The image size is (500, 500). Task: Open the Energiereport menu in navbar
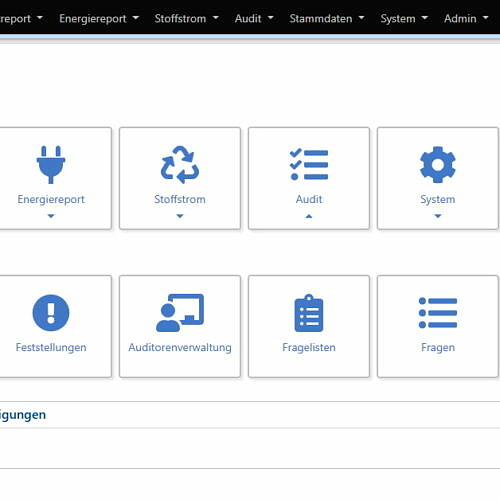99,18
